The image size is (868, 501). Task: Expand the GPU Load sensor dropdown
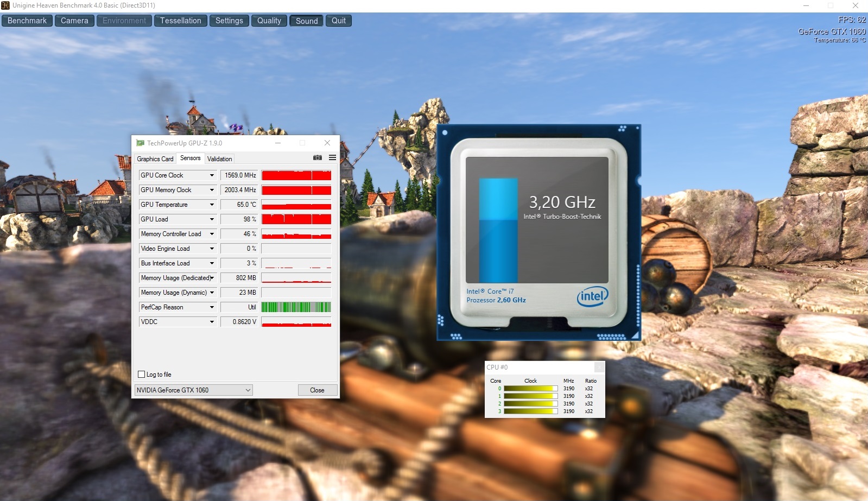[212, 219]
